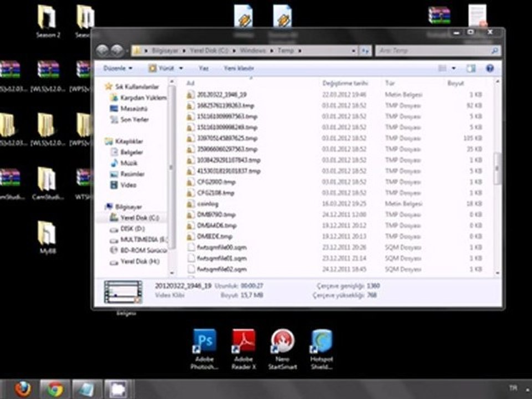
Task: Sort by the Değiştirme tarihi column header
Action: [345, 83]
